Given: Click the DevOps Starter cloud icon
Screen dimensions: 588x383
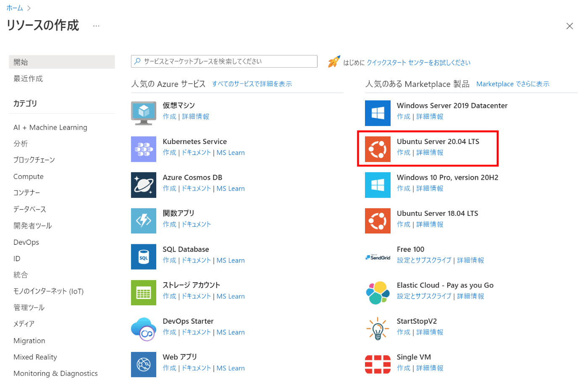Looking at the screenshot, I should [144, 329].
